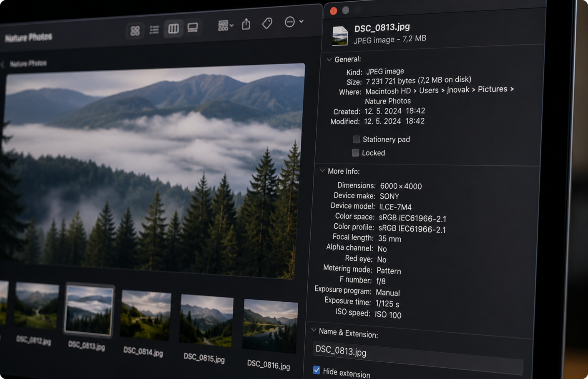The image size is (588, 379).
Task: Enable the Stationery pad checkbox
Action: coord(356,139)
